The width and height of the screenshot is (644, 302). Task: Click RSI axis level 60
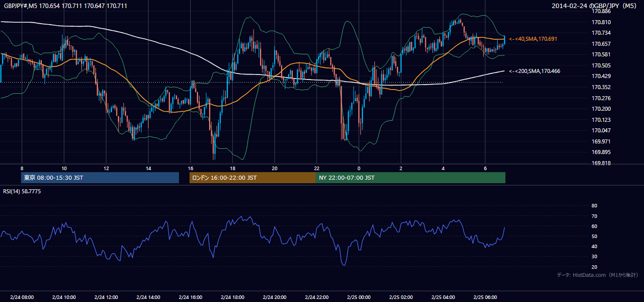[594, 226]
